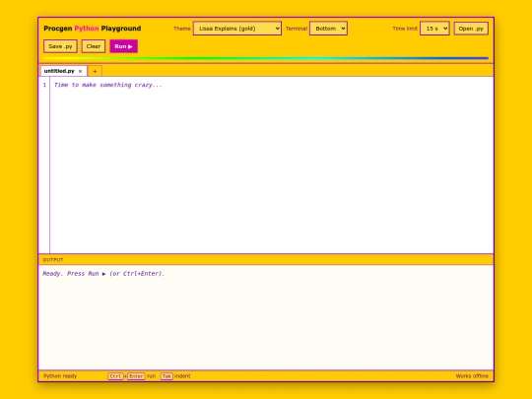The width and height of the screenshot is (532, 399).
Task: Close the untitled.py tab
Action: (x=80, y=71)
